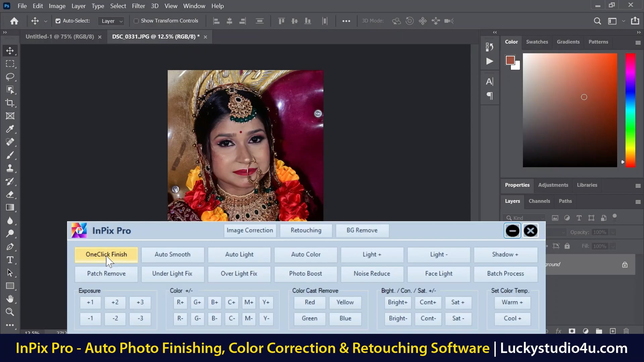Click the Home icon in options bar

tap(14, 21)
